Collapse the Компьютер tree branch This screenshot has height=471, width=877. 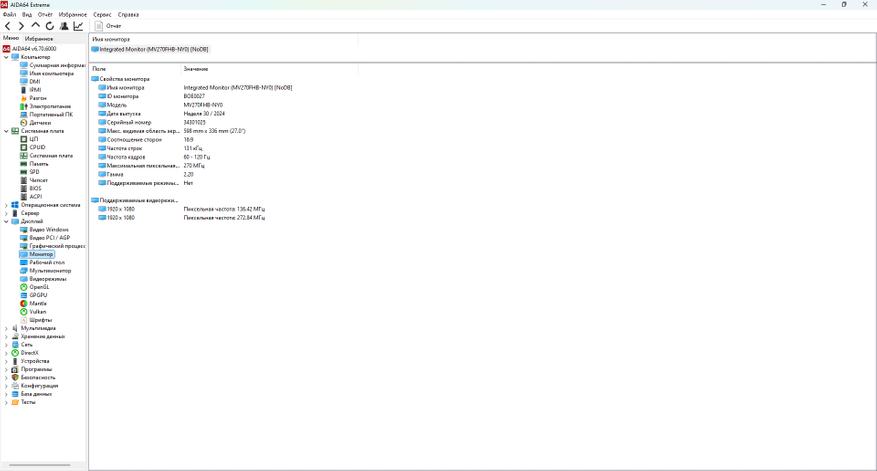6,57
